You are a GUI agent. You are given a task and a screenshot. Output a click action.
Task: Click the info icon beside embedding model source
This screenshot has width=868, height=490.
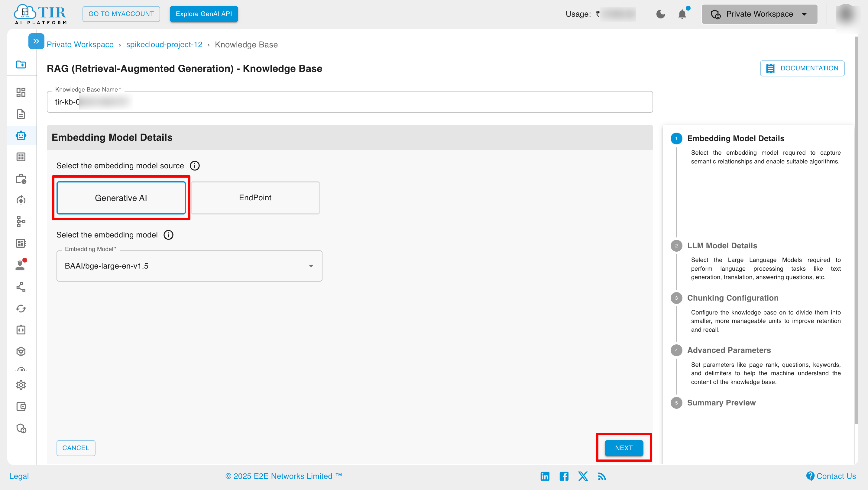click(194, 165)
